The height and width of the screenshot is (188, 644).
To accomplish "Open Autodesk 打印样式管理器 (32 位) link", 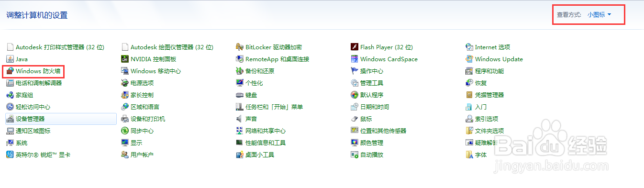I will pos(60,47).
